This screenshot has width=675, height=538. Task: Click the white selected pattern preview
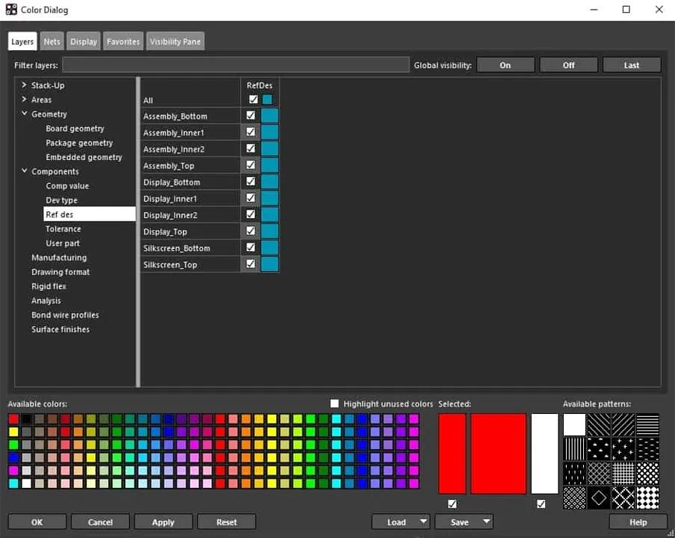pos(544,453)
